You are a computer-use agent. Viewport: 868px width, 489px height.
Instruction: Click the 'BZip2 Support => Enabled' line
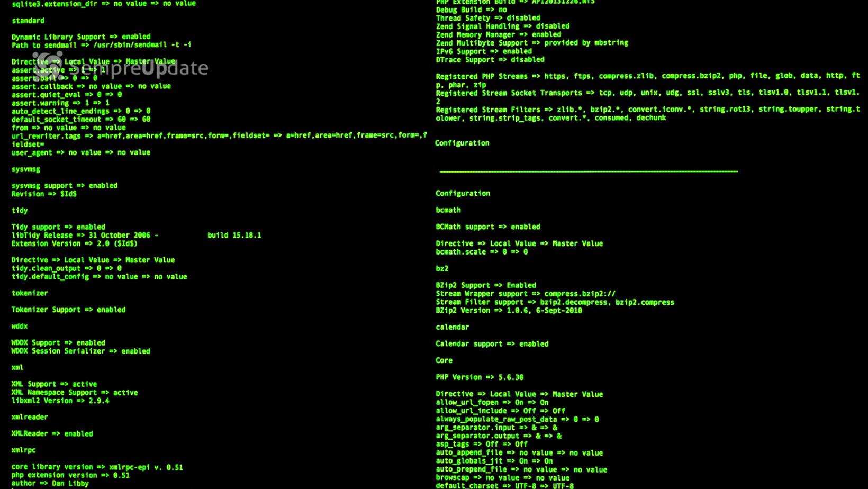pos(486,285)
